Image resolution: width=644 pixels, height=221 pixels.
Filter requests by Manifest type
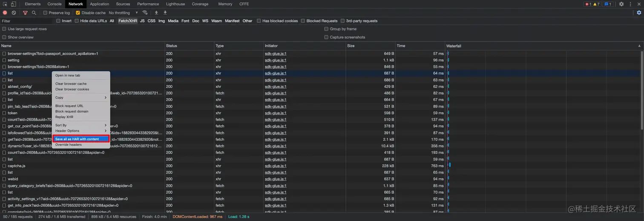click(233, 21)
